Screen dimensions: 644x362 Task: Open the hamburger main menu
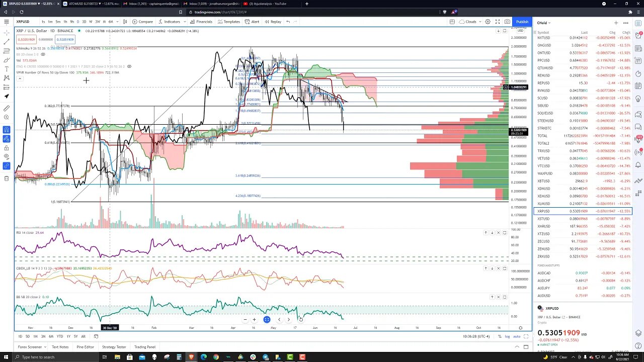(x=6, y=22)
